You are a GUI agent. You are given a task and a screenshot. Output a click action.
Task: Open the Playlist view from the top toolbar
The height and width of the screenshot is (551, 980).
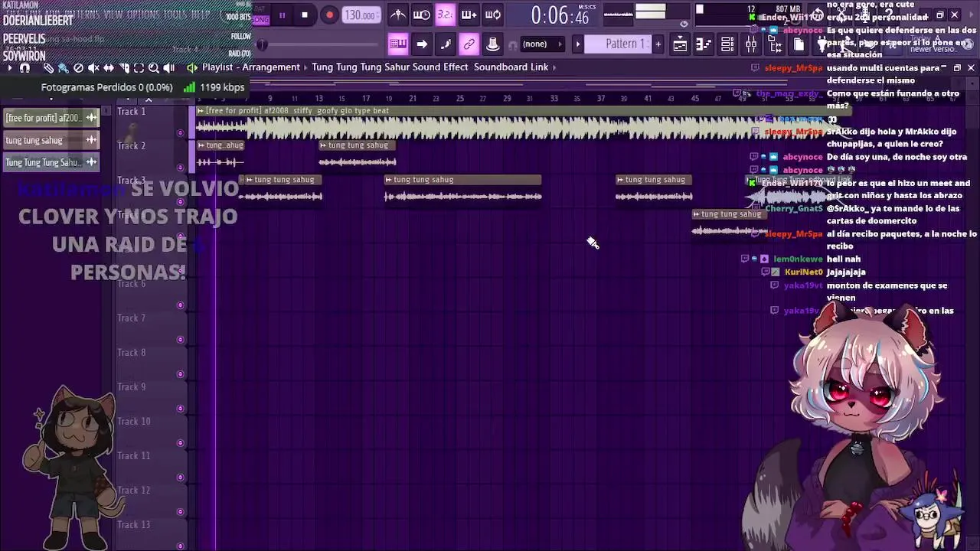click(679, 44)
